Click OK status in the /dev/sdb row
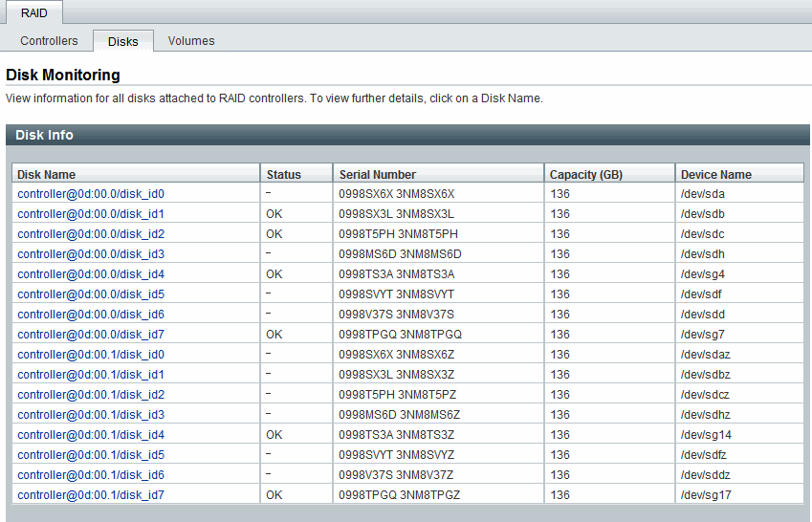This screenshot has height=522, width=812. point(274,214)
